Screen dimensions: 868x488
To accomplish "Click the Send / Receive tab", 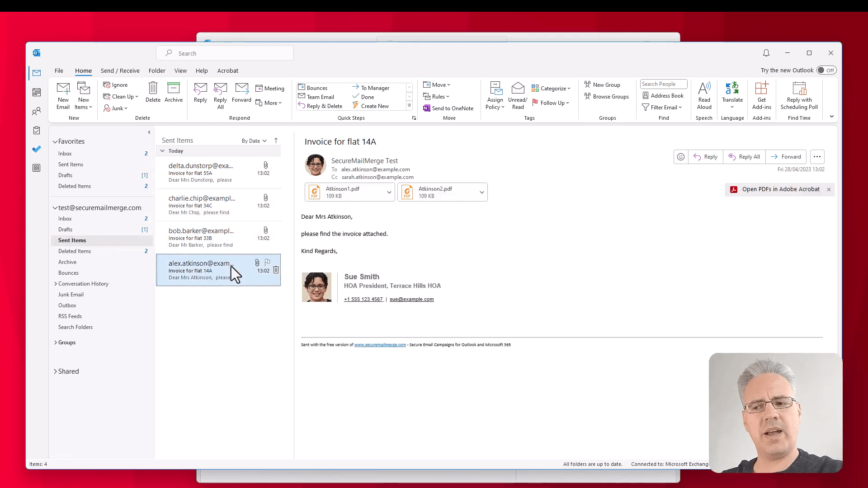I will [120, 70].
